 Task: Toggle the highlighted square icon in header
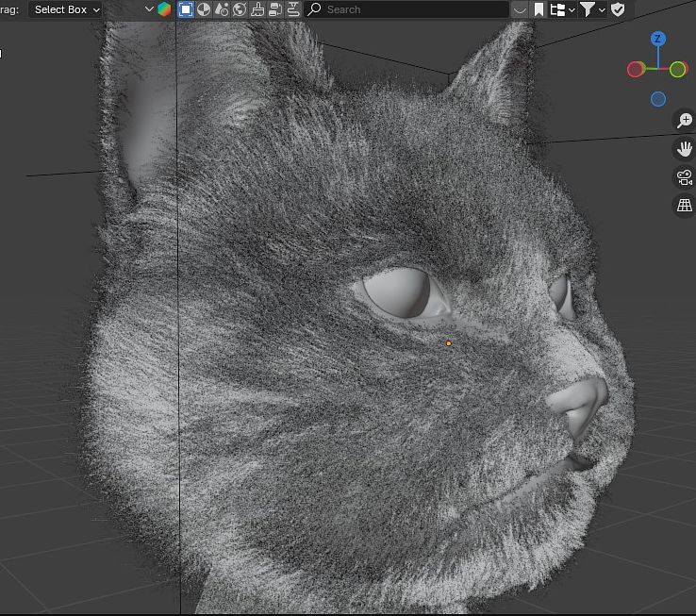pyautogui.click(x=186, y=9)
